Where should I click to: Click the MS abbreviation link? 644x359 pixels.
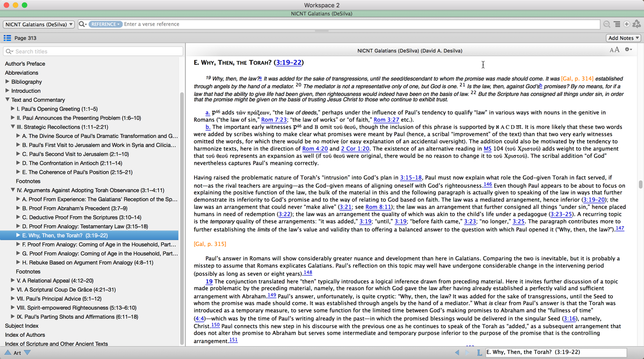[x=487, y=149]
